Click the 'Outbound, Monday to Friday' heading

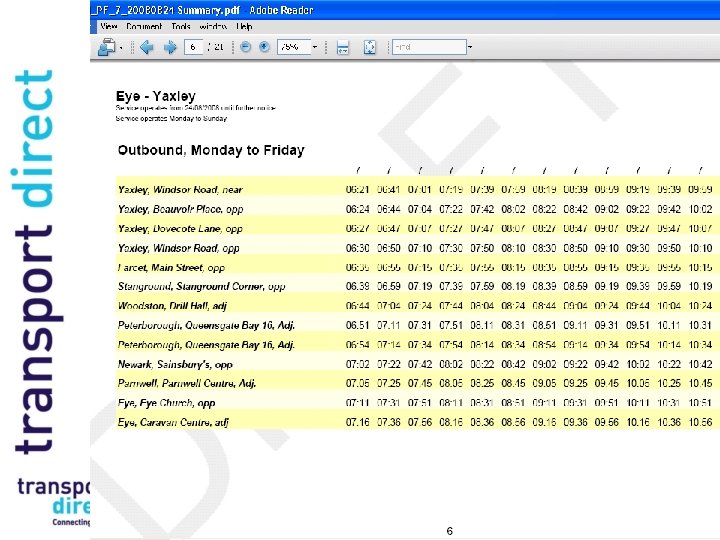(211, 150)
